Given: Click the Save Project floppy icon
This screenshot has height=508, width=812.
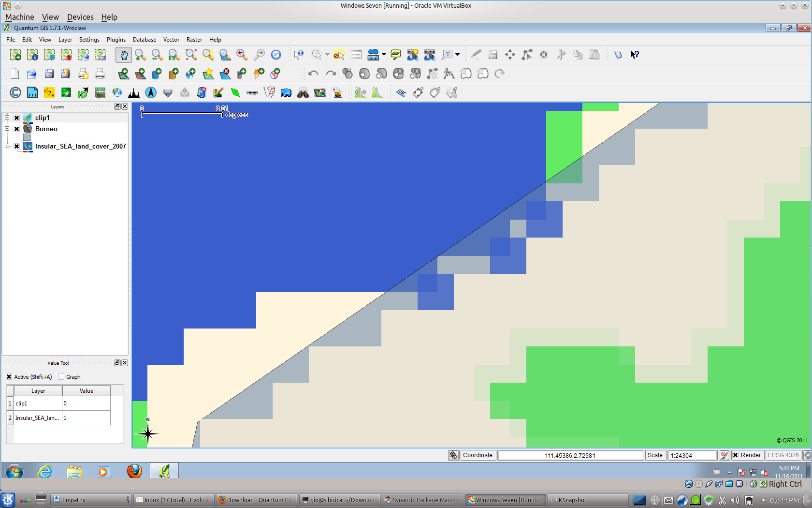Looking at the screenshot, I should tap(49, 74).
